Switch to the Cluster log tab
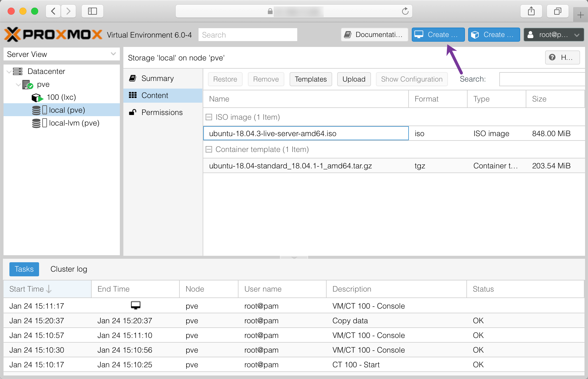This screenshot has height=379, width=588. tap(69, 269)
